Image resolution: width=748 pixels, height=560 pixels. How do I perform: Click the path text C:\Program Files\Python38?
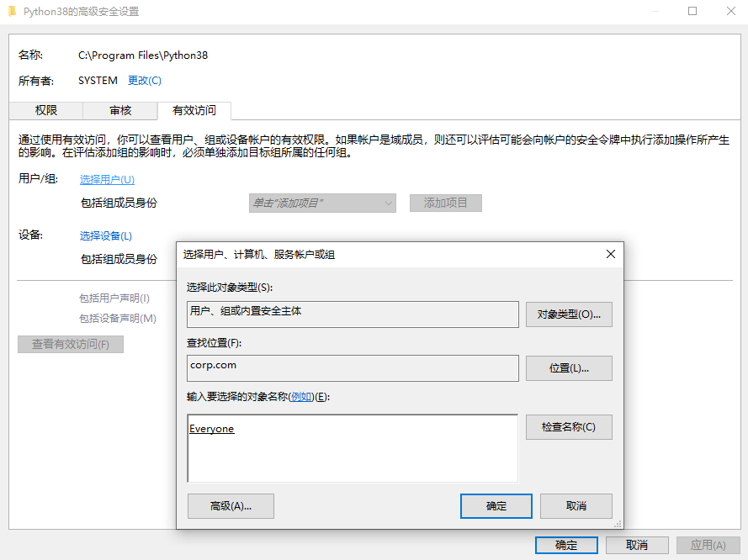[143, 55]
